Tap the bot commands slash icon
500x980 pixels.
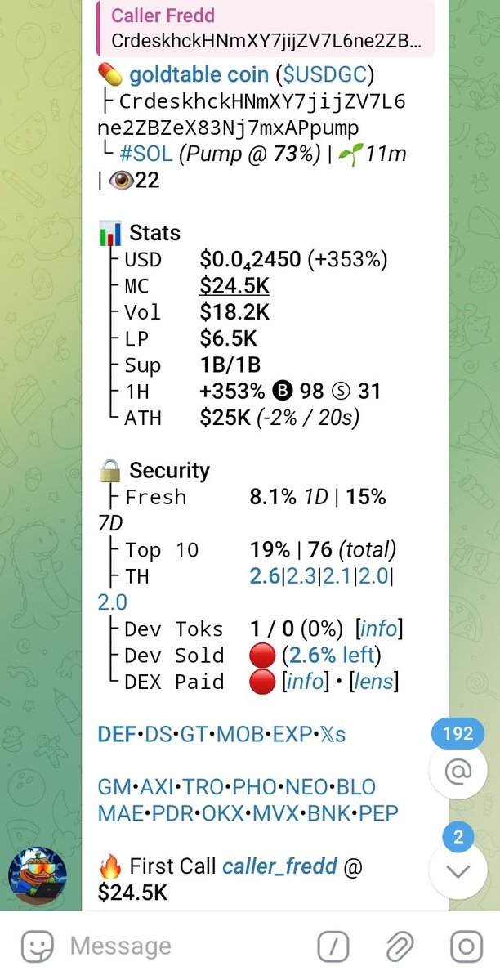tap(333, 946)
